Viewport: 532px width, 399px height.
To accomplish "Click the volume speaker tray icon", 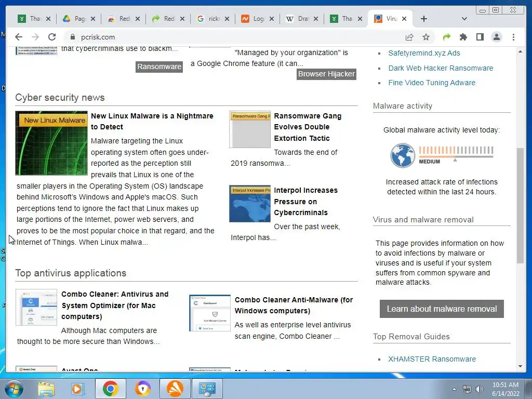I will [x=480, y=390].
